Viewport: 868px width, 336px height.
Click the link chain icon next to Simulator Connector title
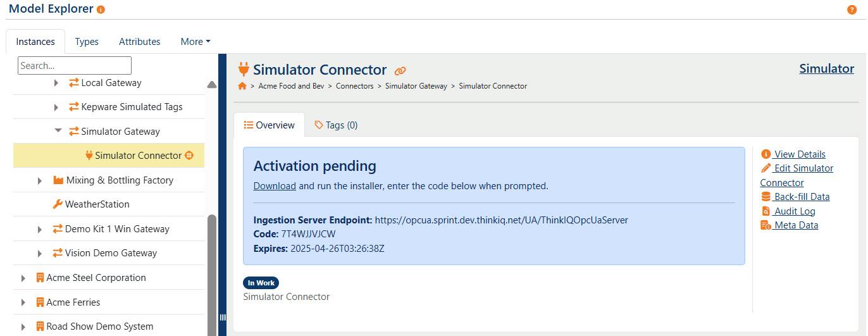coord(400,71)
